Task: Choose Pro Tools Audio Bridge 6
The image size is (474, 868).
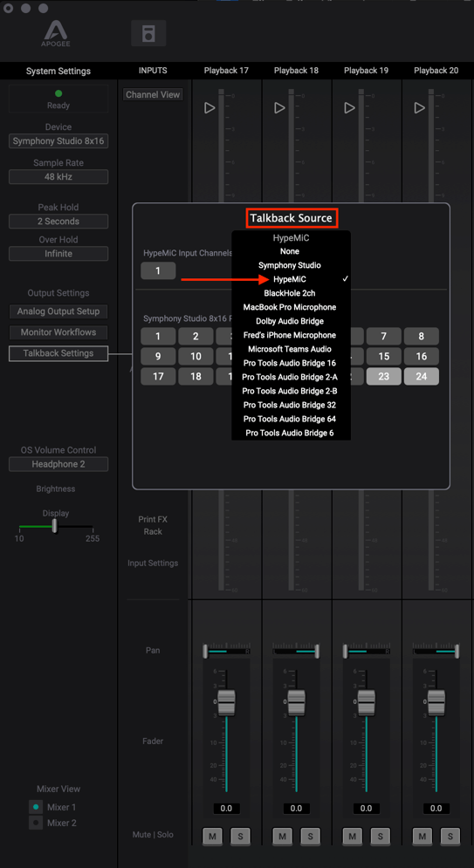Action: click(x=291, y=433)
